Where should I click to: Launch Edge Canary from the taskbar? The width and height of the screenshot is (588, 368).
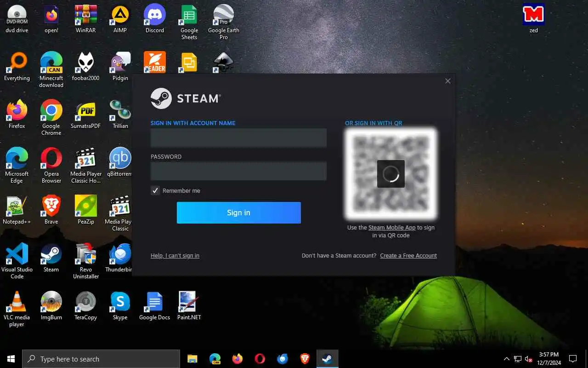pos(215,359)
